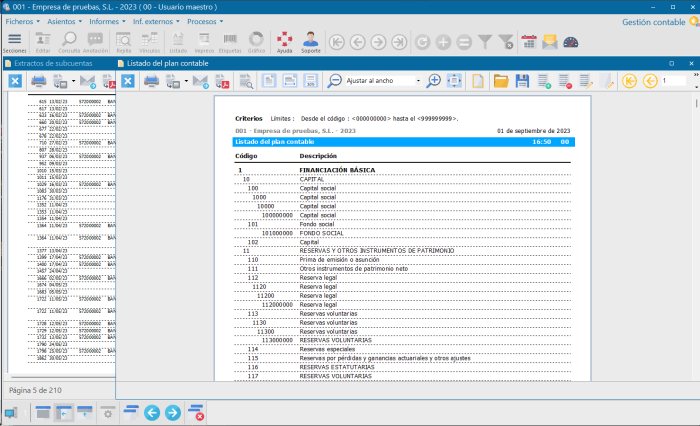
Task: Open the calendar icon in main toolbar
Action: tap(529, 42)
